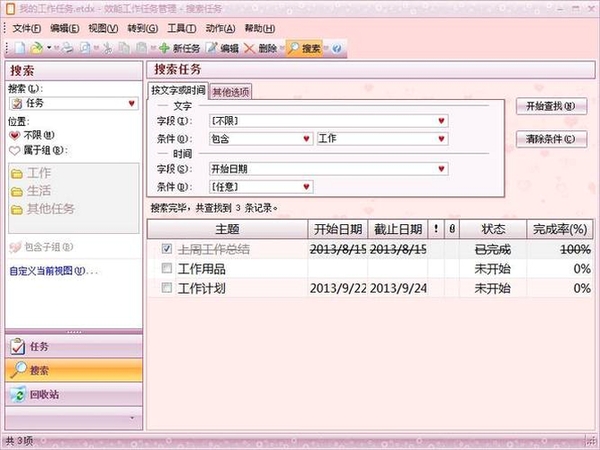600x450 pixels.
Task: Open 回收站 in the navigation pane
Action: pyautogui.click(x=73, y=395)
